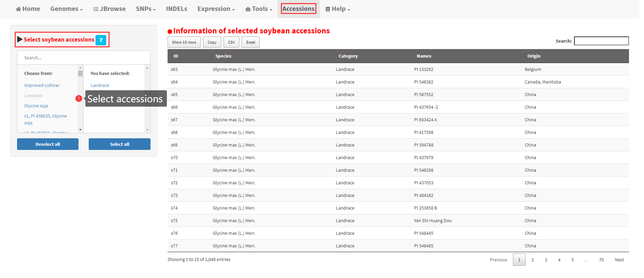
Task: Add Glycine soja to the selection
Action: coord(36,106)
